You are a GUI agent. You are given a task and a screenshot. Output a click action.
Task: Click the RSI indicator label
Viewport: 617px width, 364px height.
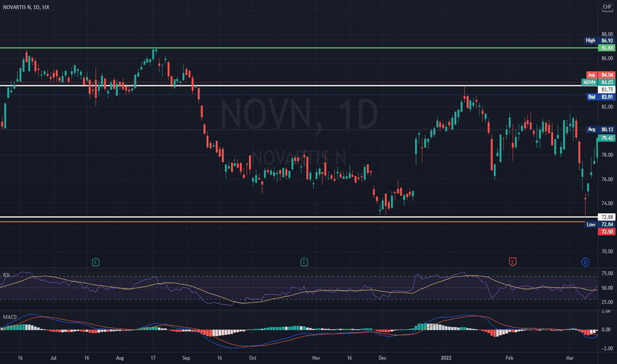click(x=7, y=275)
